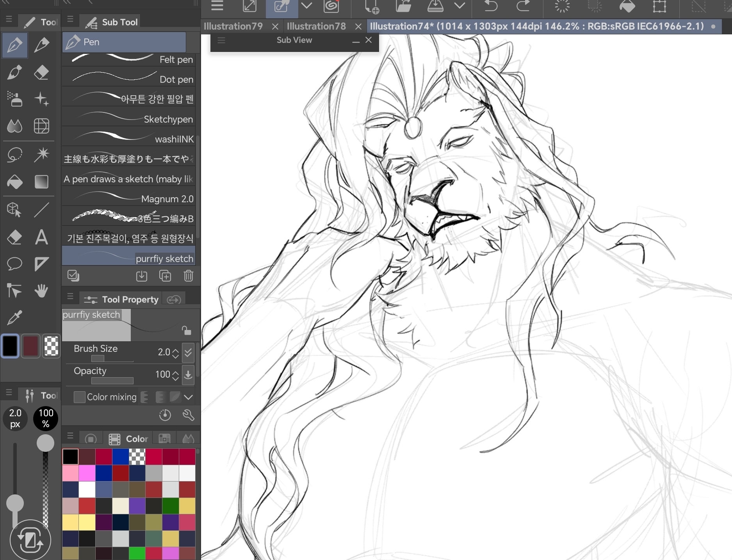Click the Undo arrow in top toolbar
The image size is (732, 560).
(491, 6)
